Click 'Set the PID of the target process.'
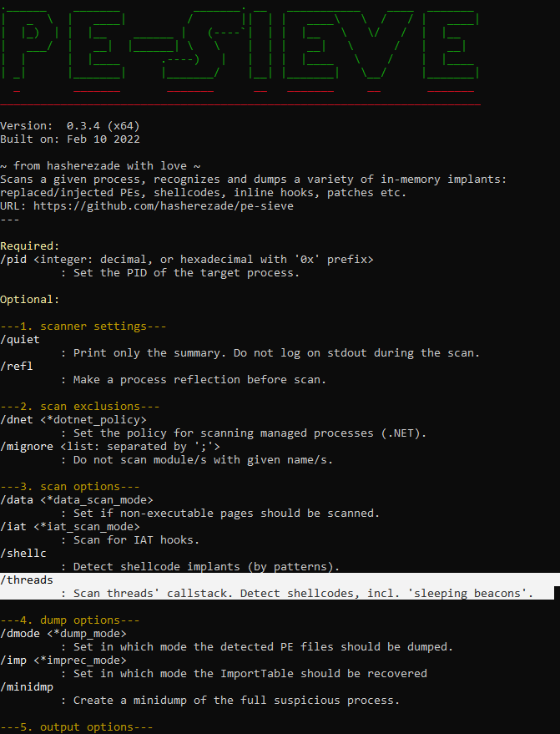Screen dimensions: 560x734 click(186, 272)
